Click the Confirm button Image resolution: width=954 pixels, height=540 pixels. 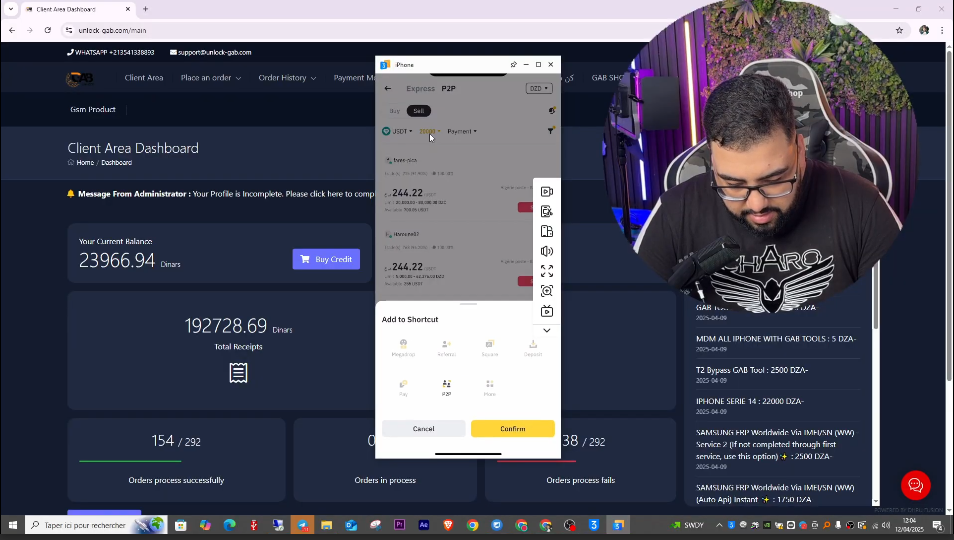512,429
